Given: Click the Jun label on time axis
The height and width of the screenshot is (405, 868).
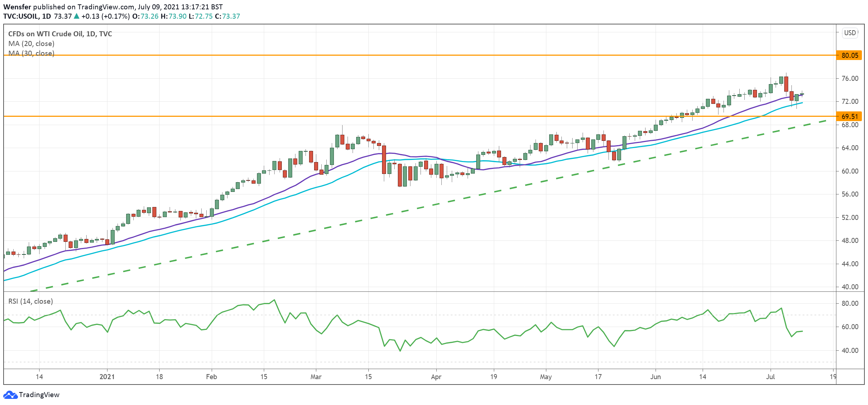Looking at the screenshot, I should (x=655, y=377).
